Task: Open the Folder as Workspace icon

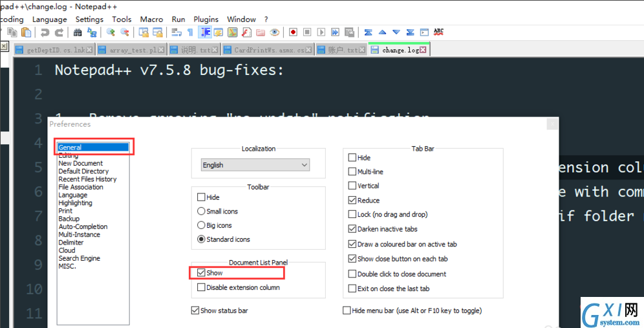Action: 261,32
